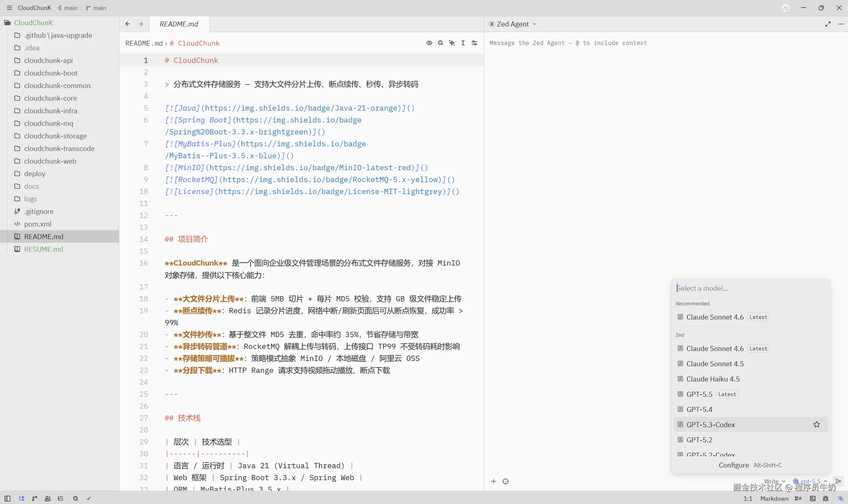Open the agent panel ellipsis menu
848x504 pixels.
[x=841, y=24]
